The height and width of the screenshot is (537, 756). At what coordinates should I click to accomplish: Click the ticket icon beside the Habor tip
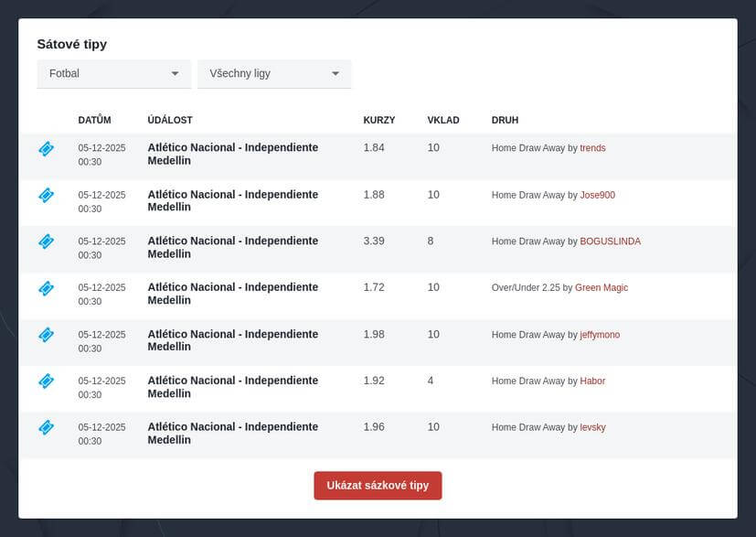coord(46,381)
